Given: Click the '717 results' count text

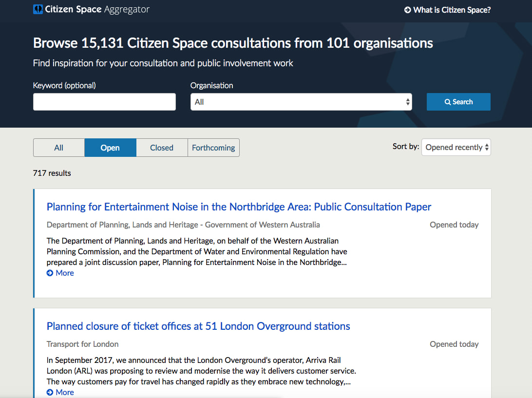Looking at the screenshot, I should tap(52, 173).
